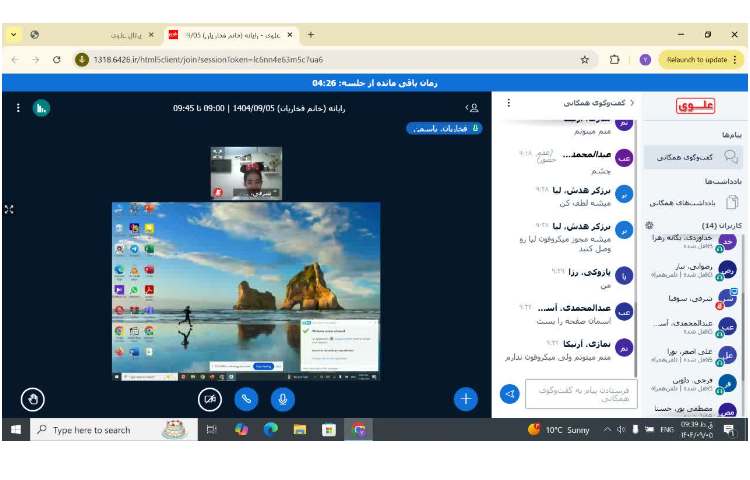The width and height of the screenshot is (750, 480).
Task: Collapse chat with header chevron
Action: 632,103
